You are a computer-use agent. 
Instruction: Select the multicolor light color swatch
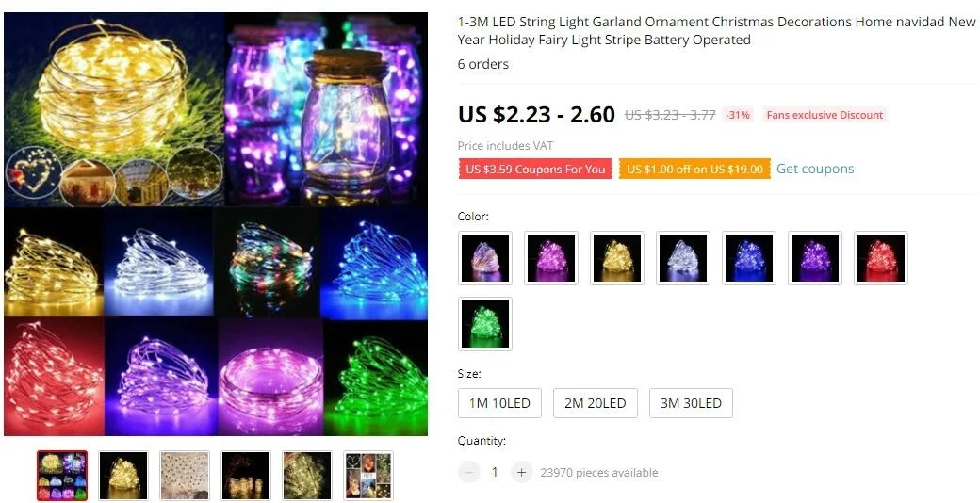tap(485, 258)
